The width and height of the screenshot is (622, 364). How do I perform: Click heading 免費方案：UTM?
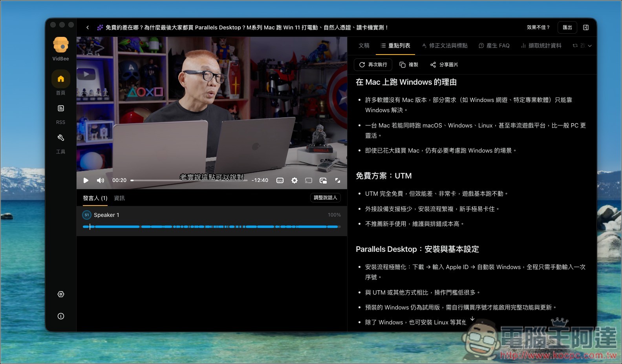point(384,176)
